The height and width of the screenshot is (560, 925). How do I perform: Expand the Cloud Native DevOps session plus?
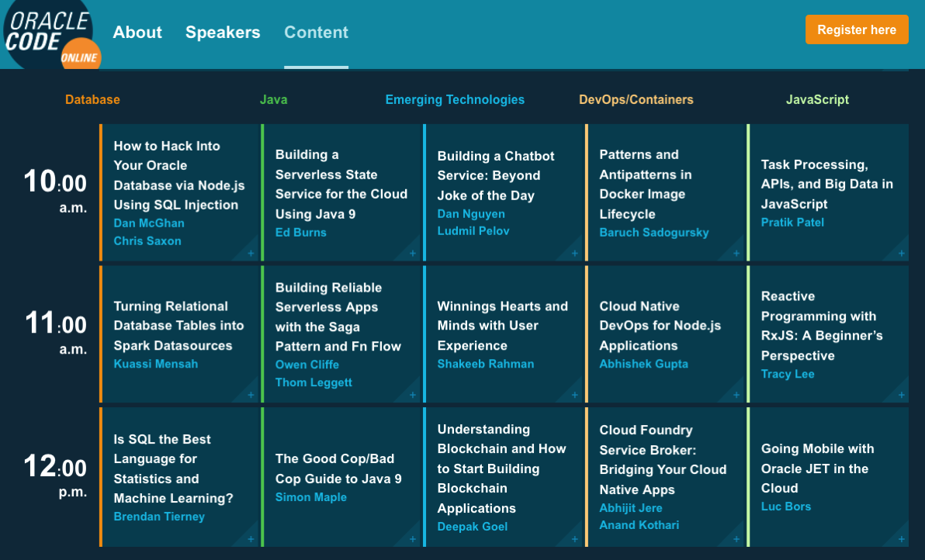tap(736, 395)
